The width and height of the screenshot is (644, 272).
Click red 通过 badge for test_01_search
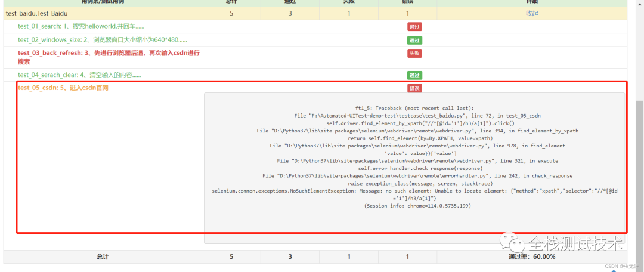click(415, 27)
